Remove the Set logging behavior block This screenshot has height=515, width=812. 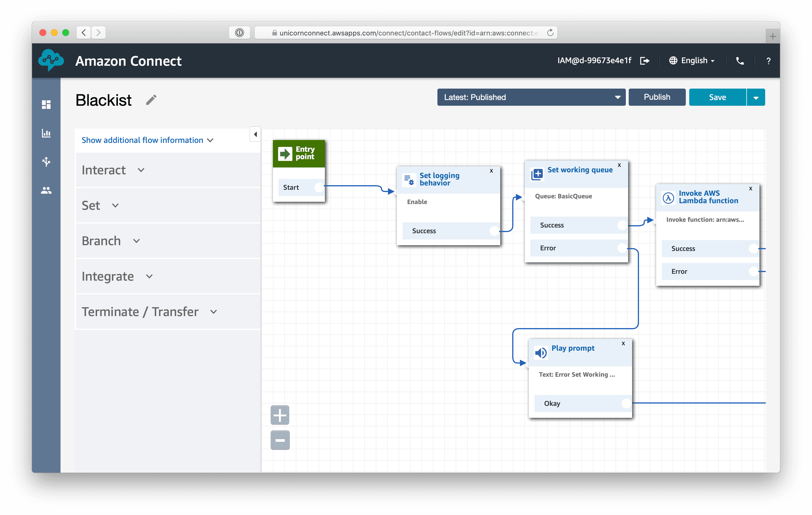click(491, 171)
